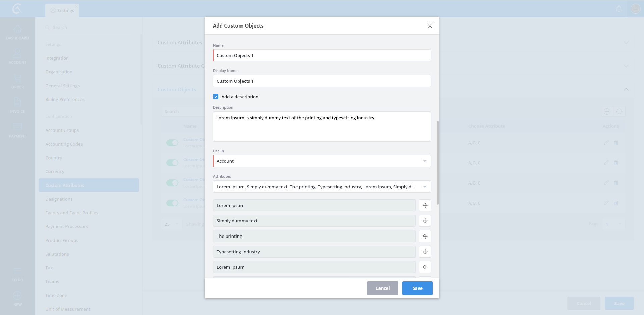Click the move handle for Typesetting industry
The image size is (644, 315).
tap(425, 252)
